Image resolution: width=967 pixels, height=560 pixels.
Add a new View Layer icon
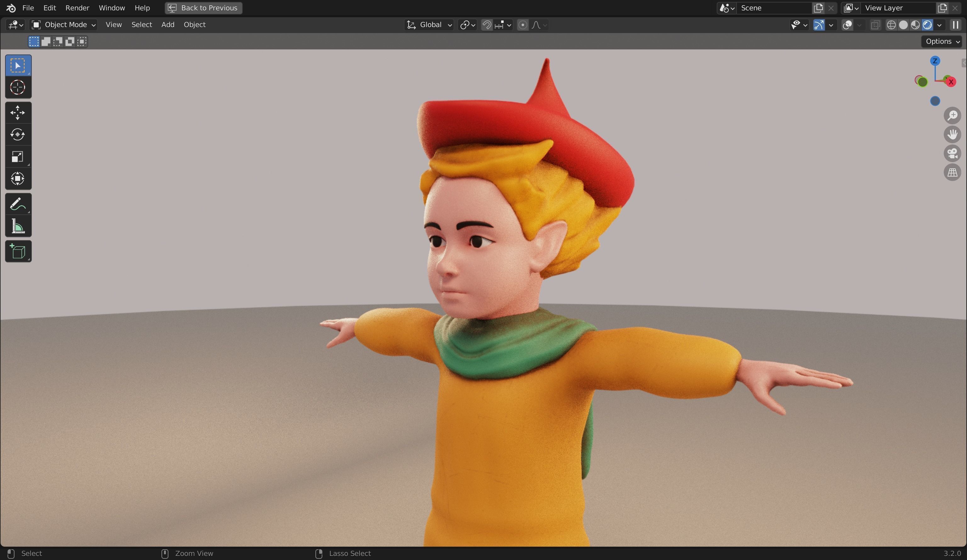coord(942,8)
